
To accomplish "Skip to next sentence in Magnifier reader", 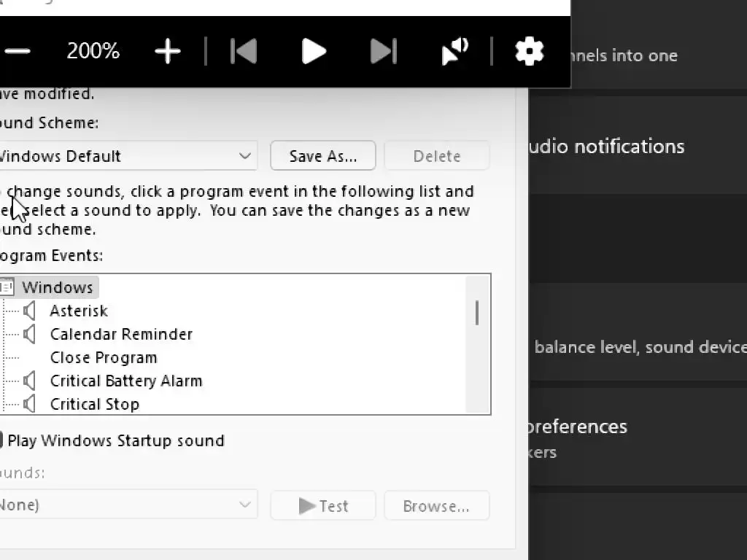I will [x=384, y=51].
